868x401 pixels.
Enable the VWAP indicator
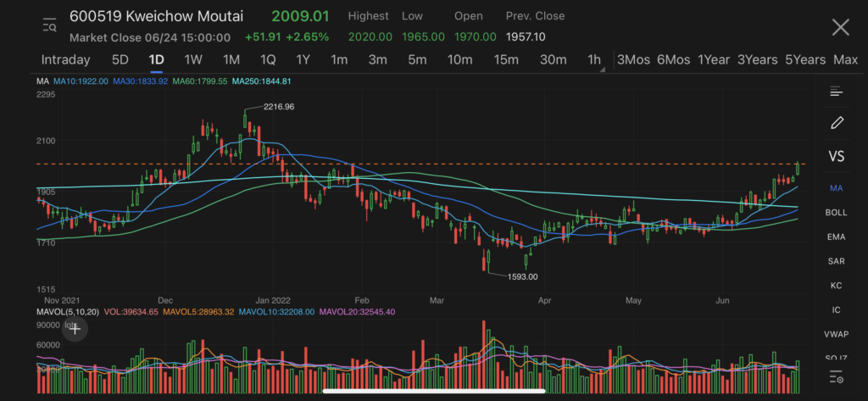[836, 335]
